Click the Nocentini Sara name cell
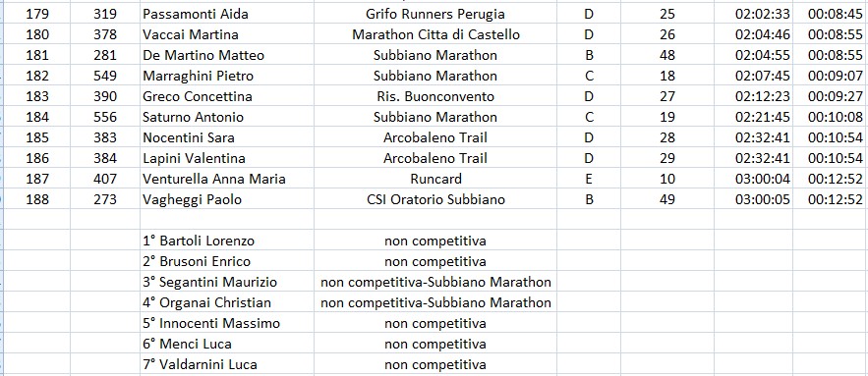868x376 pixels. click(227, 137)
